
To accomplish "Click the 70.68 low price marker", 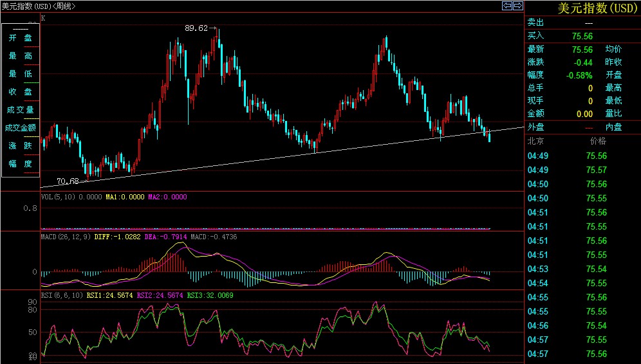I will tap(68, 181).
